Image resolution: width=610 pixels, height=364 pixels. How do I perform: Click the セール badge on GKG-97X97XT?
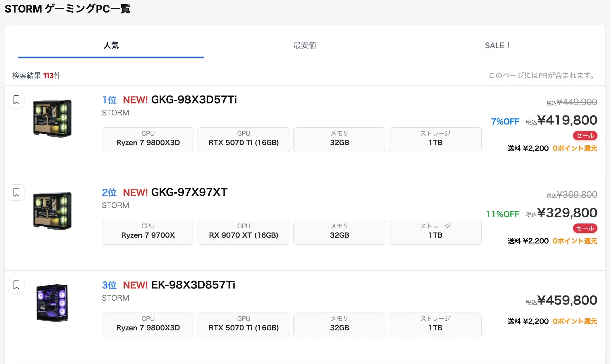(585, 228)
